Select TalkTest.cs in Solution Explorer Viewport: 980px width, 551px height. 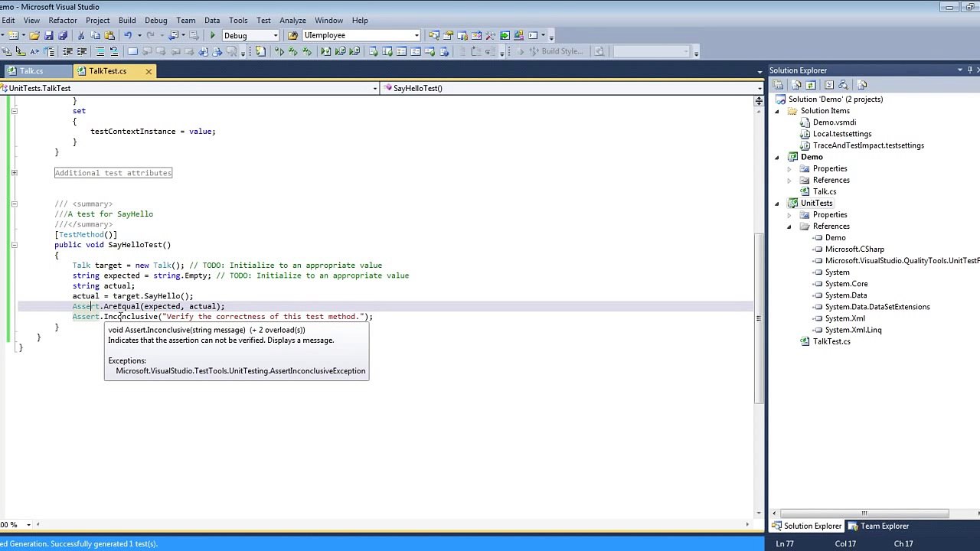pyautogui.click(x=831, y=341)
